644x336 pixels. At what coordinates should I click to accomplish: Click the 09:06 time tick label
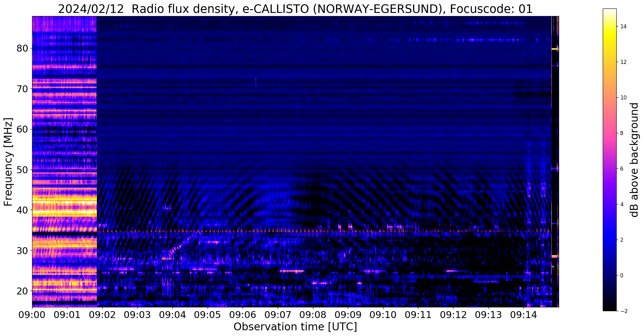[x=243, y=315]
